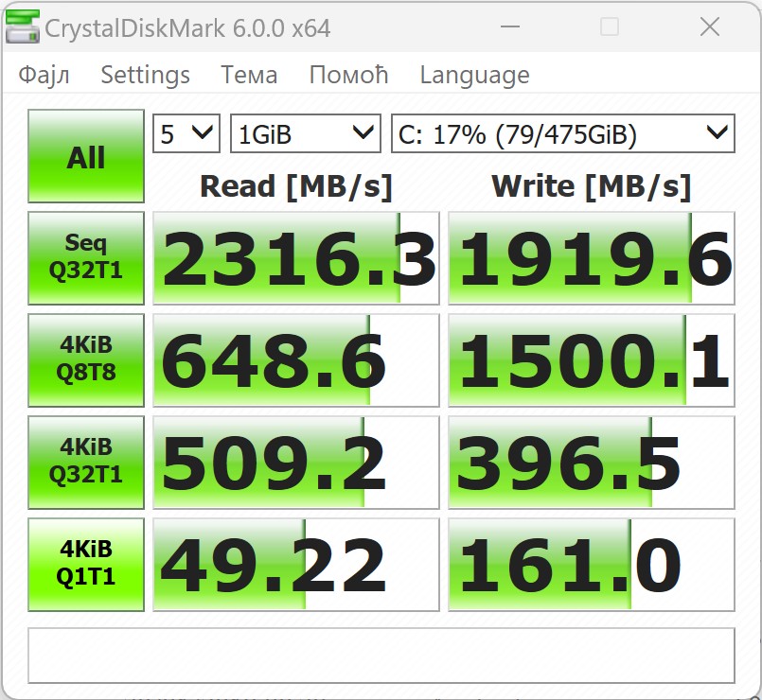Run the 4KiB Q8T8 benchmark
The height and width of the screenshot is (700, 762).
[x=86, y=361]
